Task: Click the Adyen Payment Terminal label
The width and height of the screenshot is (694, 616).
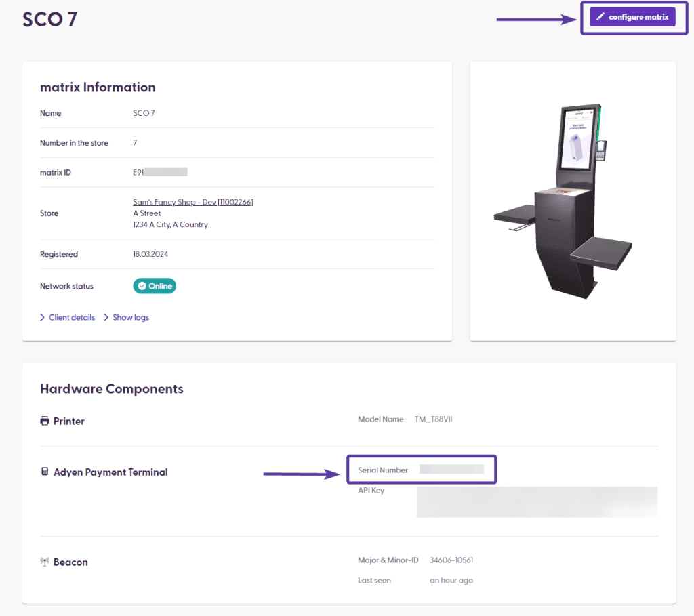Action: (110, 472)
